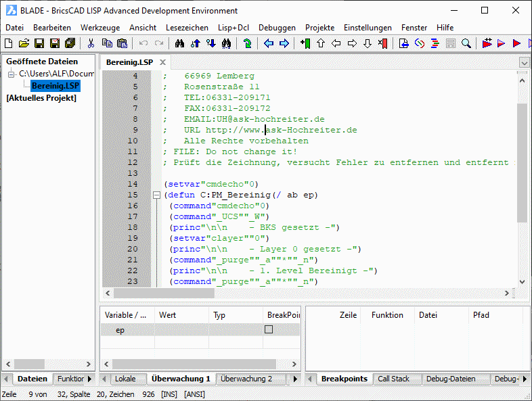The image size is (532, 401).
Task: Save all files with stacked floppy icon
Action: (70, 43)
